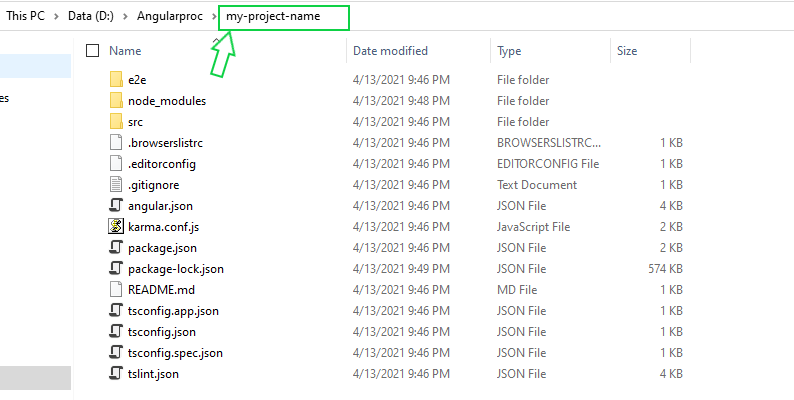Go to Angularproc in the breadcrumb path

point(170,16)
